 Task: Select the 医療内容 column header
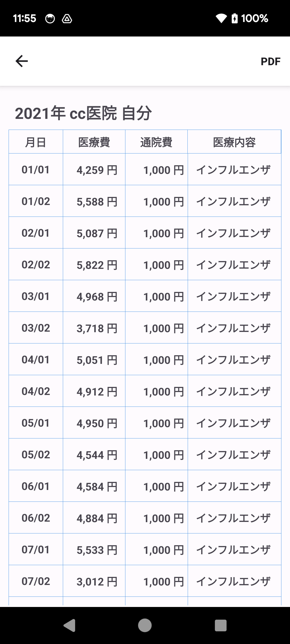click(234, 142)
